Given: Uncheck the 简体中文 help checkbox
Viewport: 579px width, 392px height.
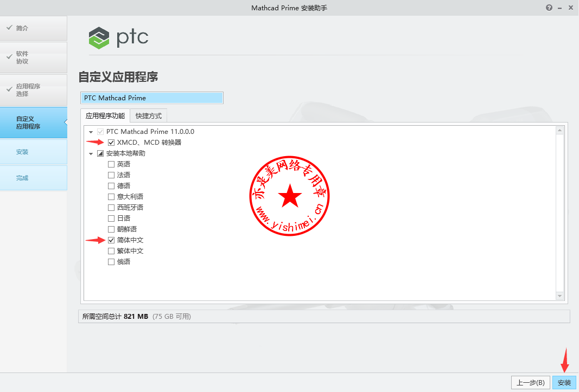Looking at the screenshot, I should pos(111,240).
